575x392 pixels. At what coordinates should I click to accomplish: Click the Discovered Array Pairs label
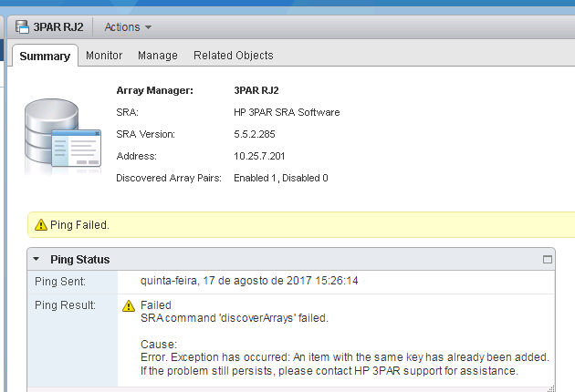tap(169, 178)
